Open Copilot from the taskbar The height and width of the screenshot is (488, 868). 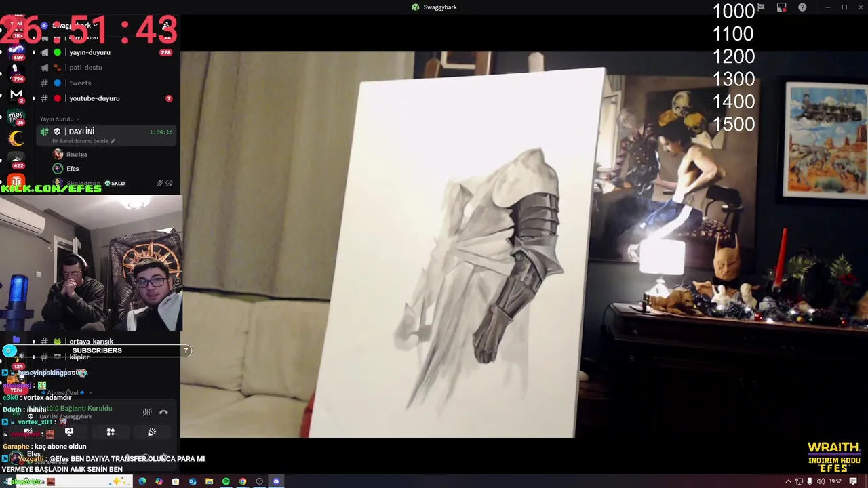point(159,482)
